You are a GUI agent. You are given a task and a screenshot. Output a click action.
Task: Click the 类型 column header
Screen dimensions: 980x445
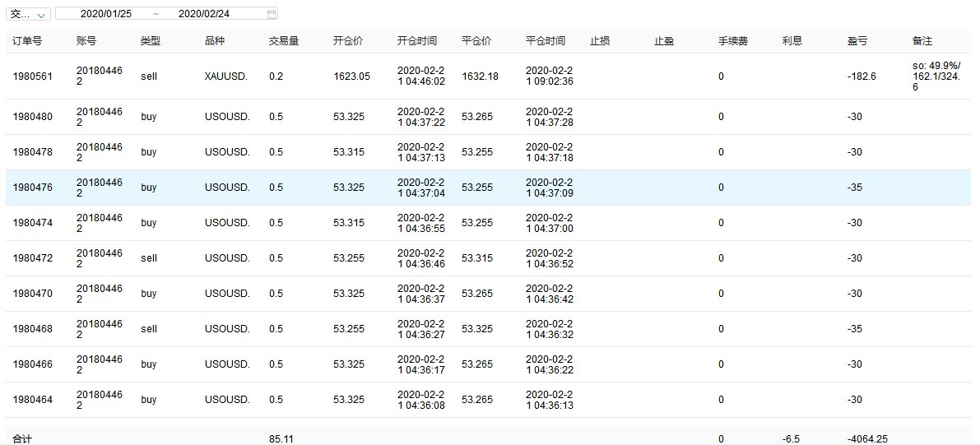coord(151,40)
